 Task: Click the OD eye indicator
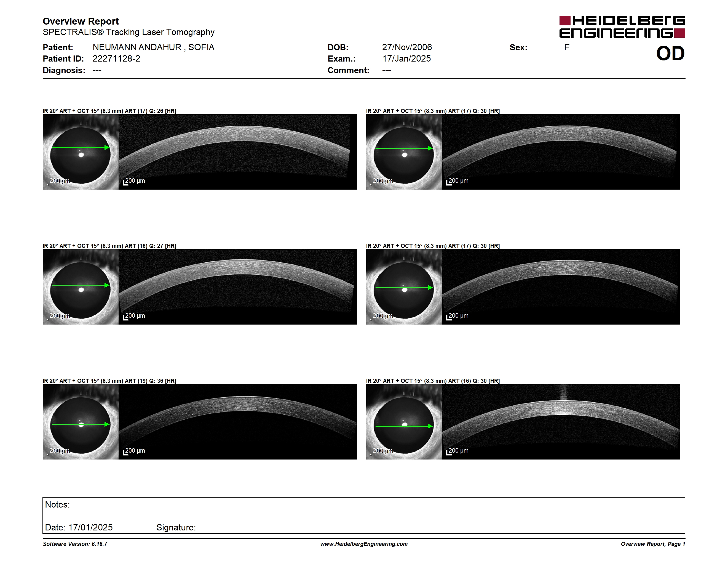pos(670,53)
